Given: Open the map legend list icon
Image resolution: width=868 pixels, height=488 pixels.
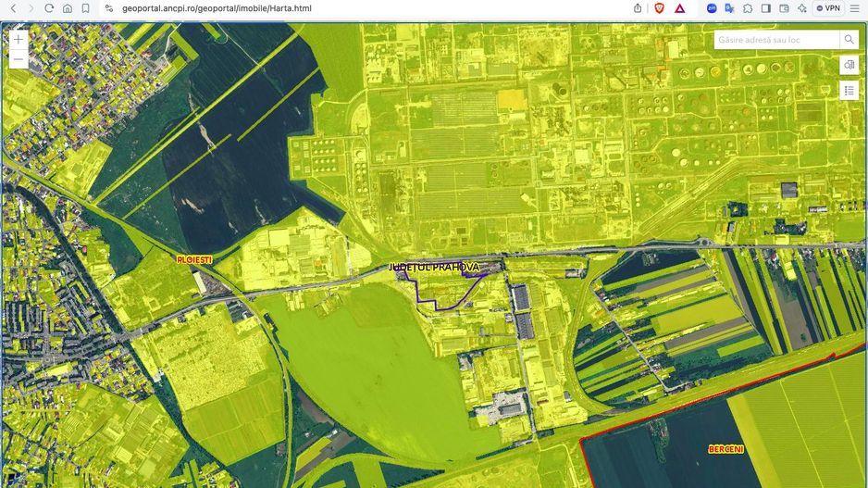Looking at the screenshot, I should (849, 91).
